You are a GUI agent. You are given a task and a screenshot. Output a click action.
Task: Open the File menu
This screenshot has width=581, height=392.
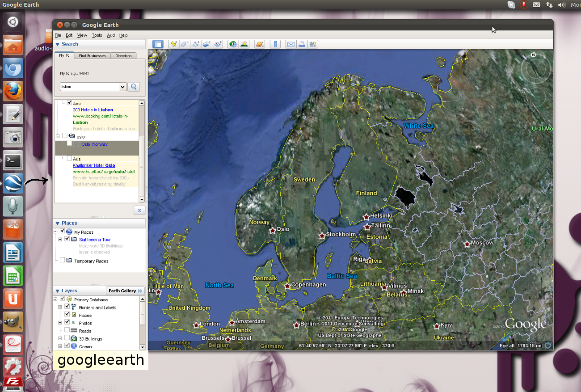[58, 35]
